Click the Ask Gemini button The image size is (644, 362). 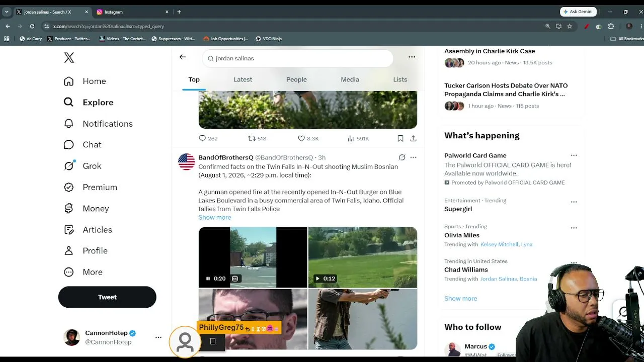tap(579, 12)
